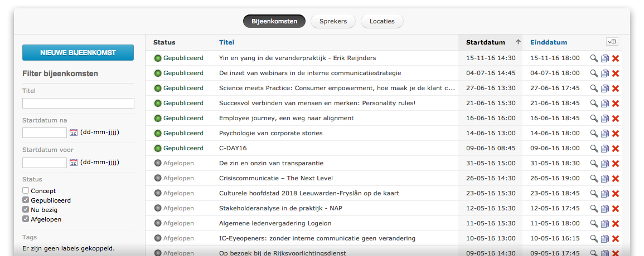Open the column selection dropdown

tap(612, 41)
